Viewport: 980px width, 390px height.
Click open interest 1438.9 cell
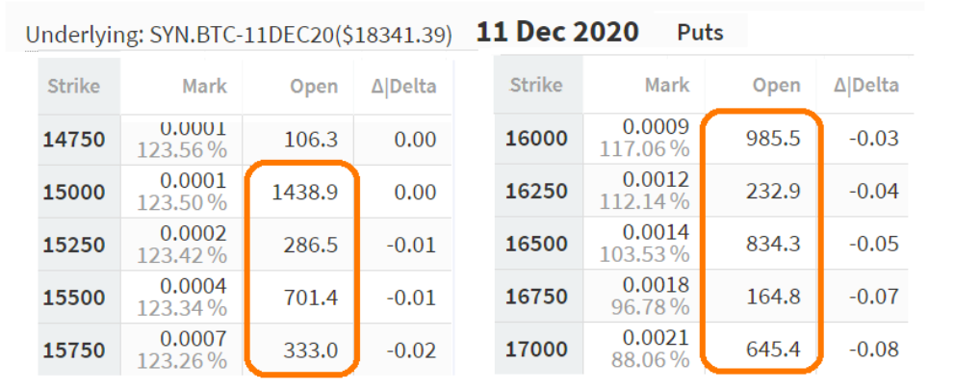click(304, 193)
